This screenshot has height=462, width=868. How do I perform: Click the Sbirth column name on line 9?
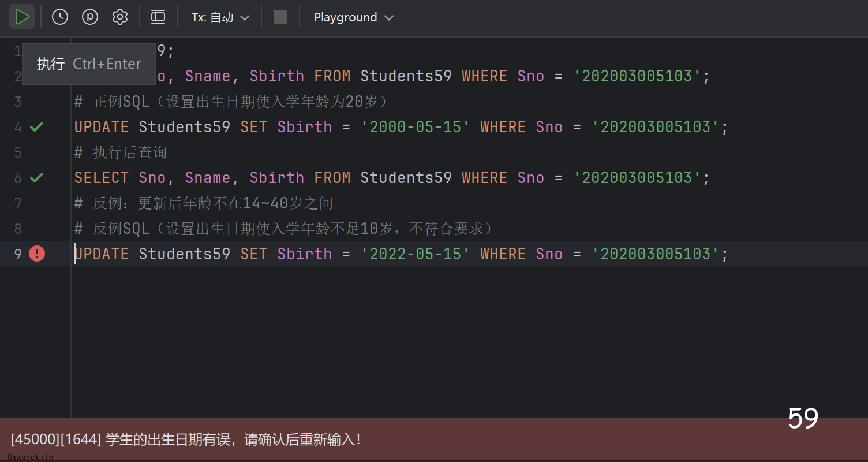(304, 254)
